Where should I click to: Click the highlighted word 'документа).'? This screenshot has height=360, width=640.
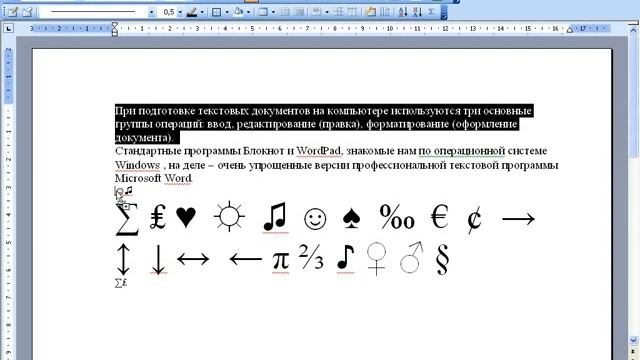(144, 138)
